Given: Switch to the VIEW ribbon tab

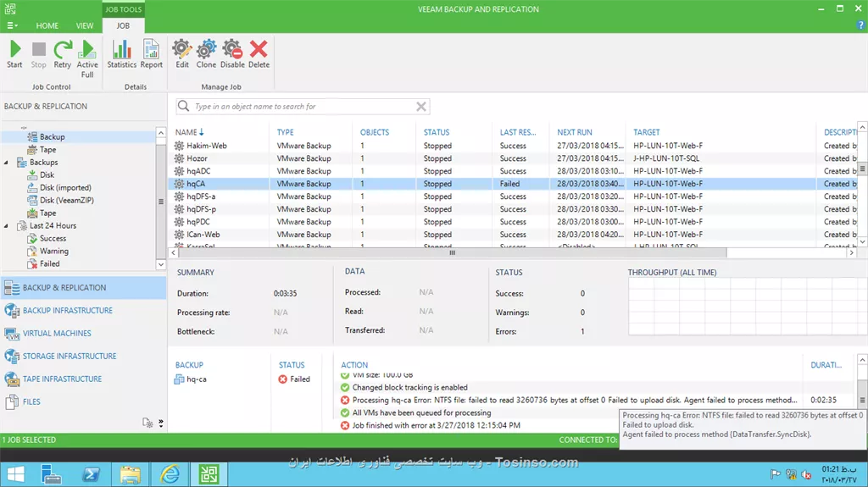Looking at the screenshot, I should point(85,25).
